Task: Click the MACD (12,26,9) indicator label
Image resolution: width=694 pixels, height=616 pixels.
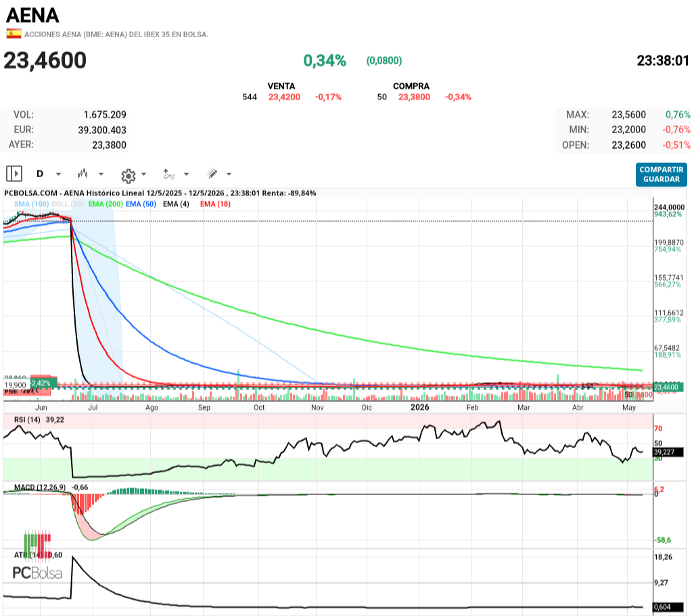Action: coord(40,488)
